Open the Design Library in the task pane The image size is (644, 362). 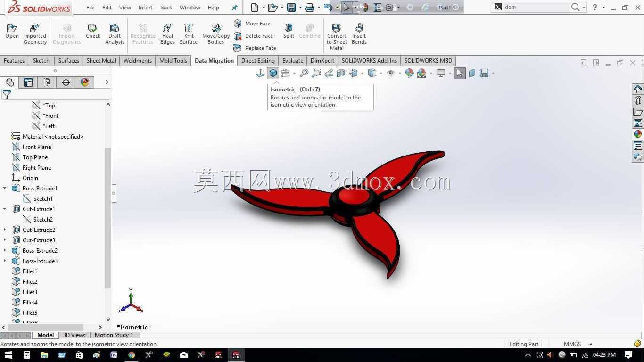(x=638, y=100)
